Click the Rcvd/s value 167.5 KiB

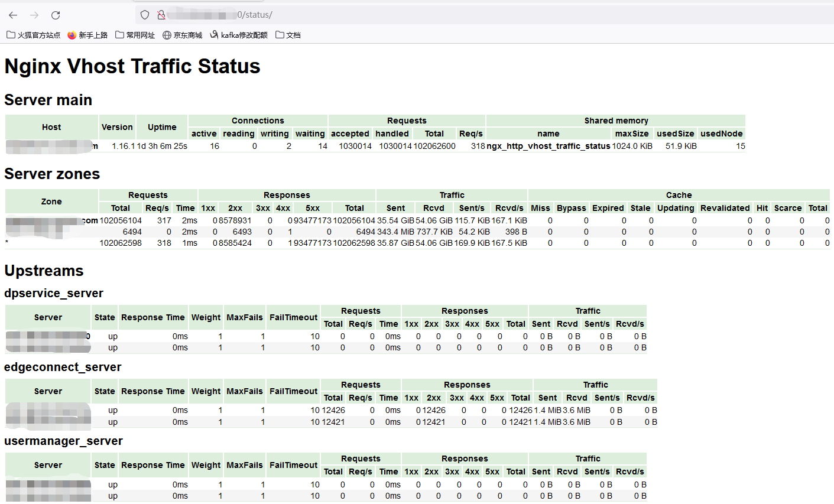point(510,243)
